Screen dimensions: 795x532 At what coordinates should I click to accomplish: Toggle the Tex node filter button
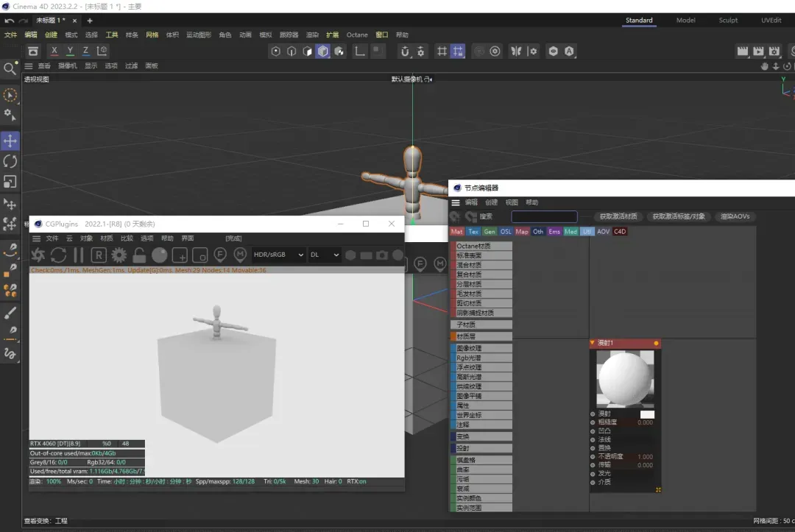pyautogui.click(x=473, y=232)
